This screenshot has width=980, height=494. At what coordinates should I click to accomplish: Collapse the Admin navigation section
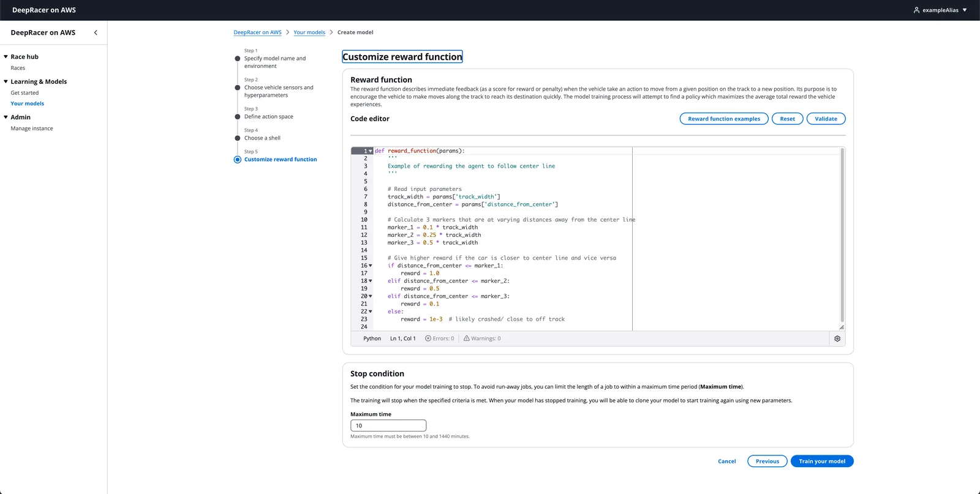[x=6, y=117]
